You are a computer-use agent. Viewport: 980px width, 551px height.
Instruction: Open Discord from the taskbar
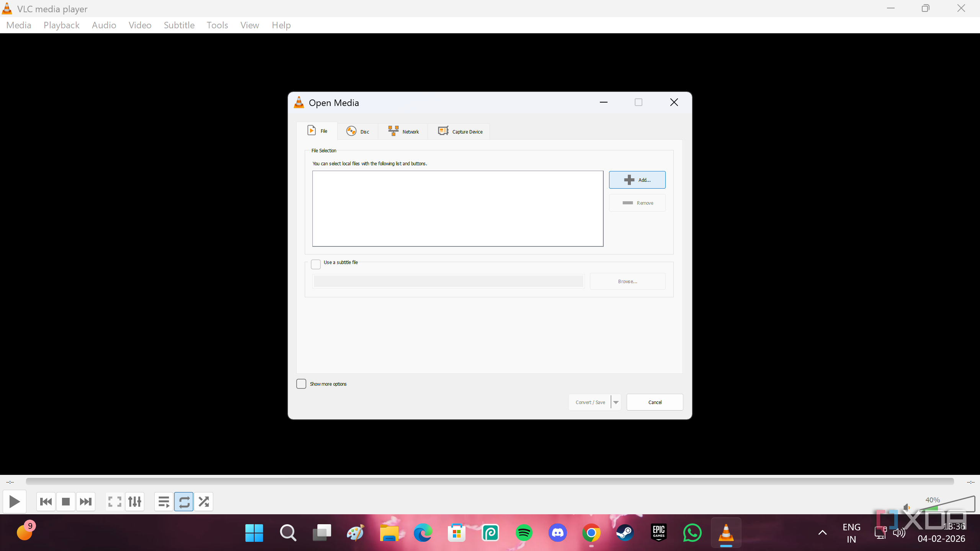(x=557, y=533)
